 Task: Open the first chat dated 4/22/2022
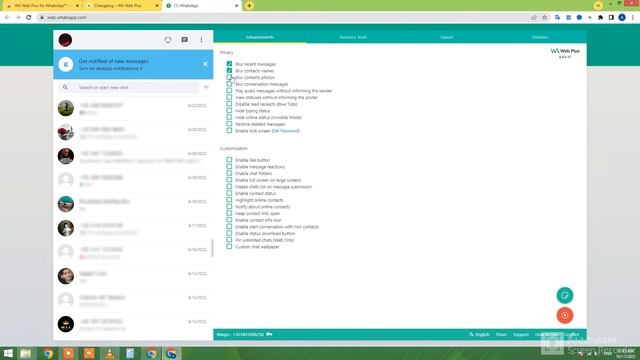coord(133,109)
